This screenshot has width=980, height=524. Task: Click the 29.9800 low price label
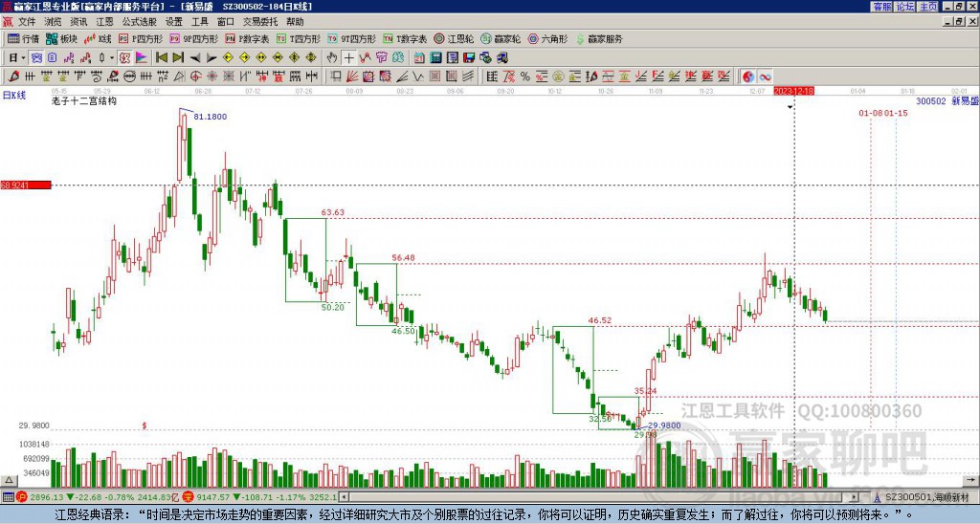[x=664, y=426]
